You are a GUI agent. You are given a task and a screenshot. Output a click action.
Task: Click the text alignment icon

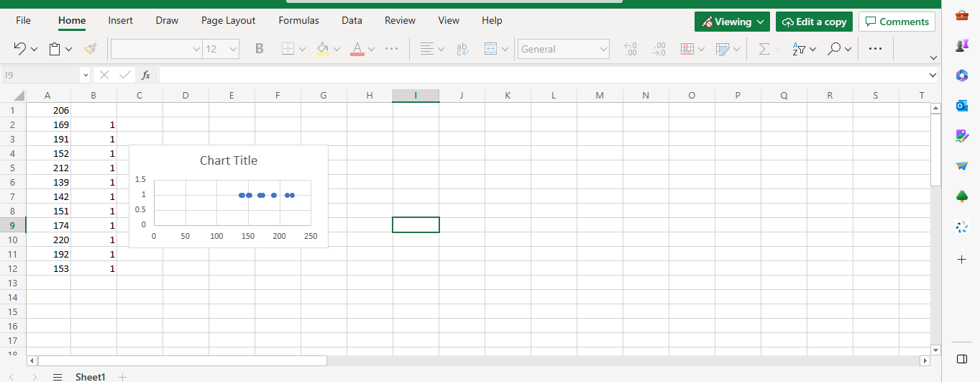(x=427, y=49)
